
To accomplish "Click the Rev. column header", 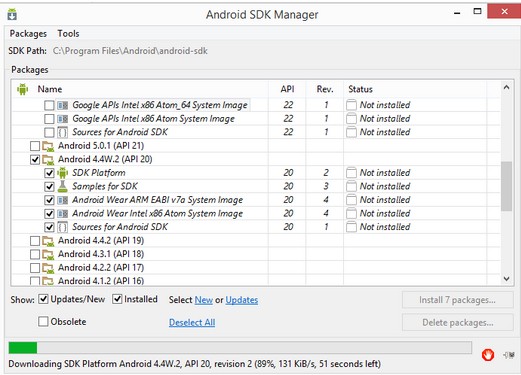I will point(325,89).
